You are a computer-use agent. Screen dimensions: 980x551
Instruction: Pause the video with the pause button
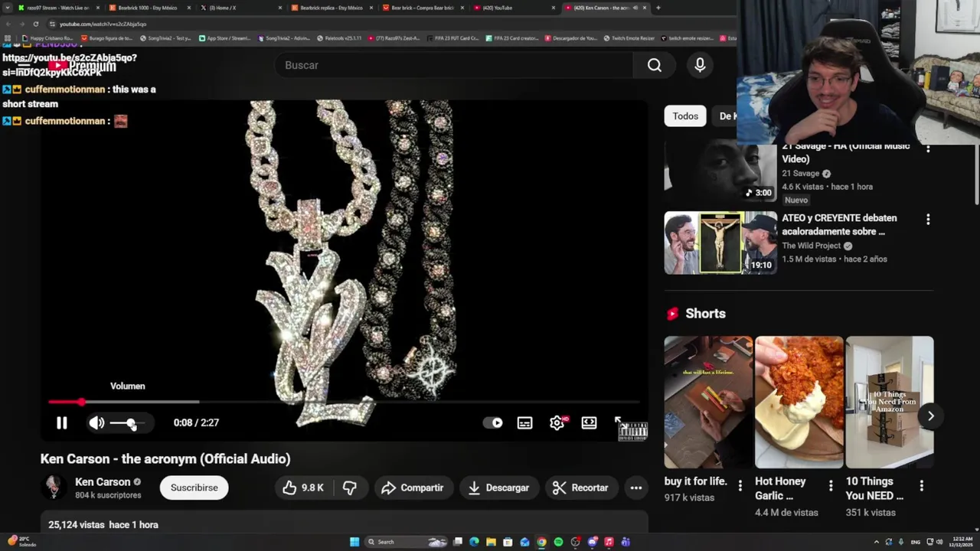[62, 422]
